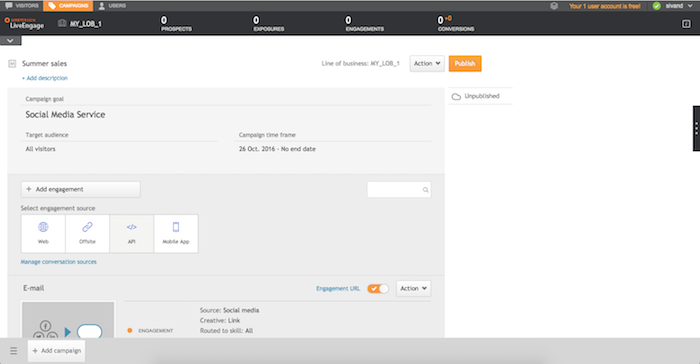Viewport: 700px width, 364px height.
Task: Click the calendar icon beside Summer sales
Action: 12,64
